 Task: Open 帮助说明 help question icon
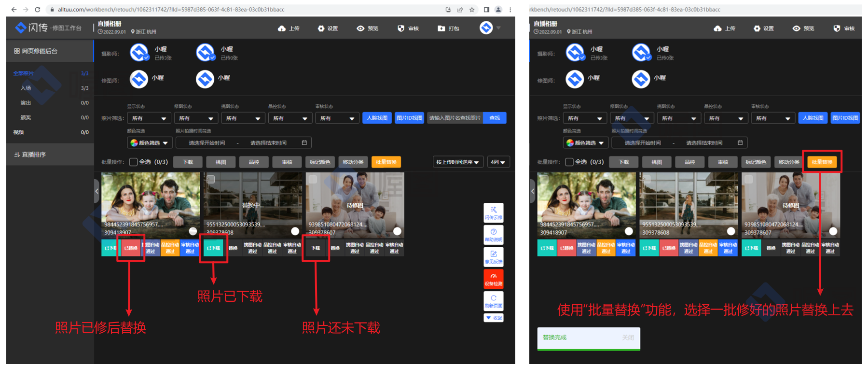(494, 235)
